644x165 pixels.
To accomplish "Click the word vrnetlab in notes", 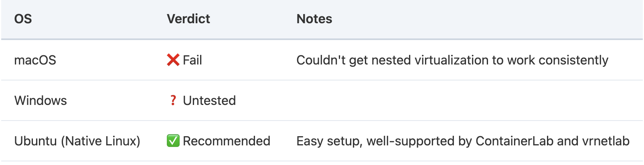I will (x=606, y=141).
